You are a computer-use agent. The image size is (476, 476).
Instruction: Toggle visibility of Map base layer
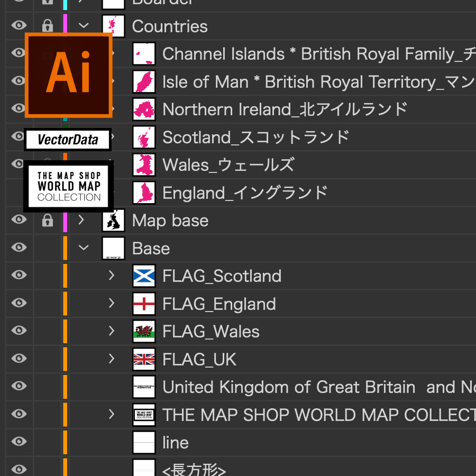point(19,219)
